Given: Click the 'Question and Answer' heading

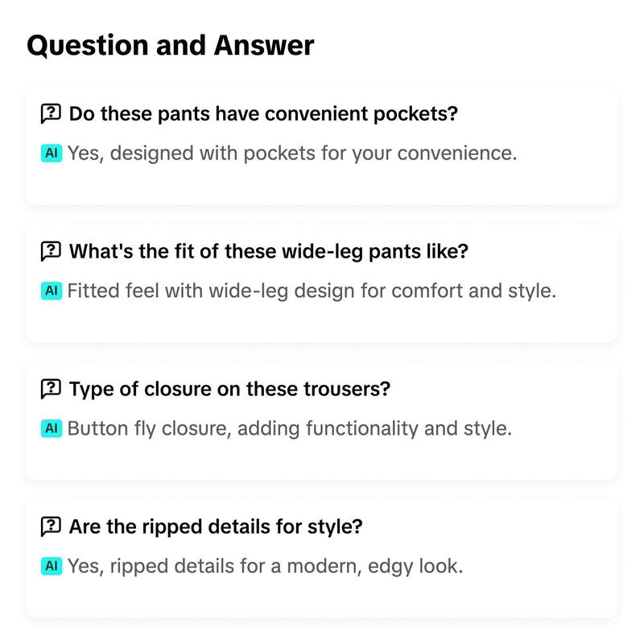Looking at the screenshot, I should [171, 45].
